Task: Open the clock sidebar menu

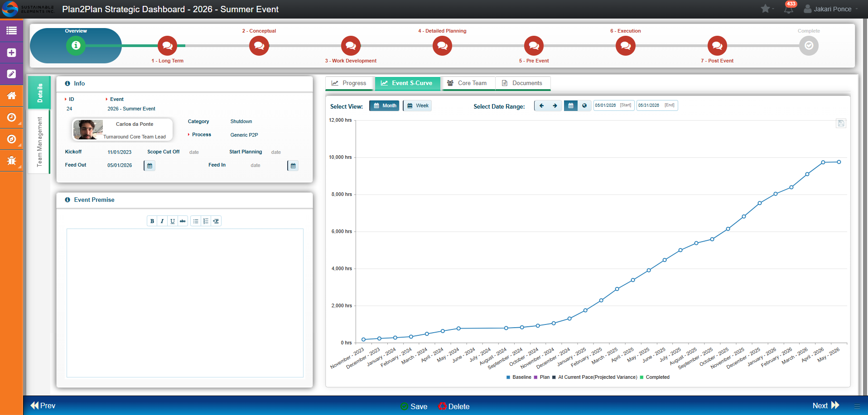Action: point(11,117)
